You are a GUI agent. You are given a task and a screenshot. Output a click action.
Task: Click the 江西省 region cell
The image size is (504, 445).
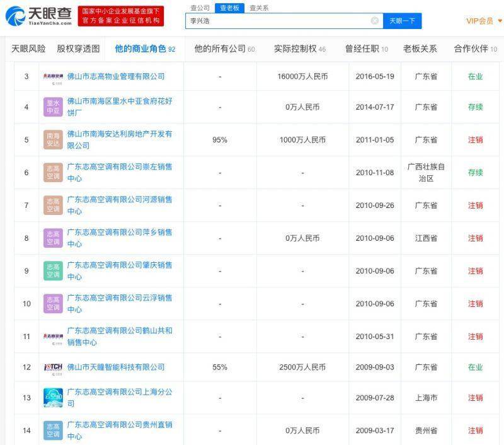pos(426,238)
